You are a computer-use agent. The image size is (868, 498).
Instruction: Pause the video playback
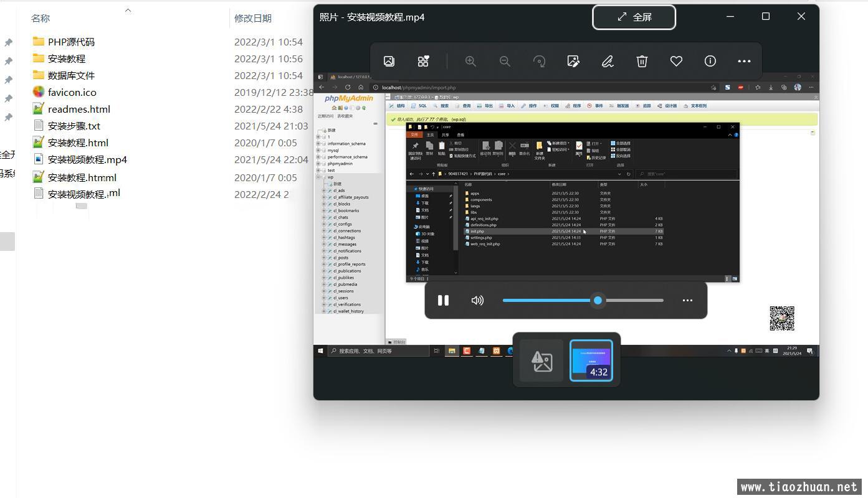tap(443, 300)
